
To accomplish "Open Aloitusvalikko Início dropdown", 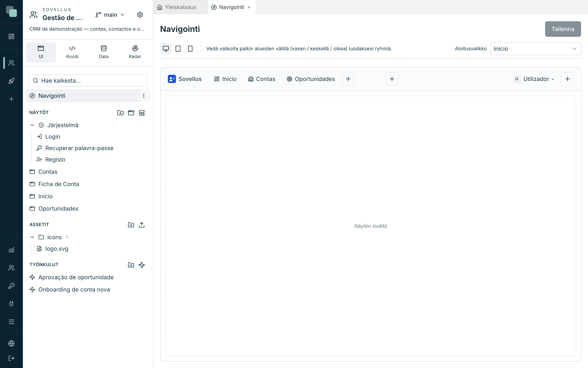I will (x=536, y=49).
